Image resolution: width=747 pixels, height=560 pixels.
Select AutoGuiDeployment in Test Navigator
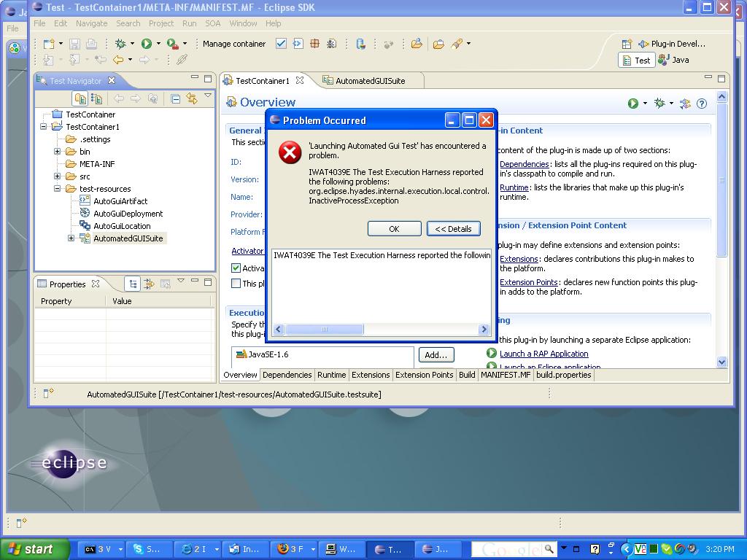click(128, 214)
